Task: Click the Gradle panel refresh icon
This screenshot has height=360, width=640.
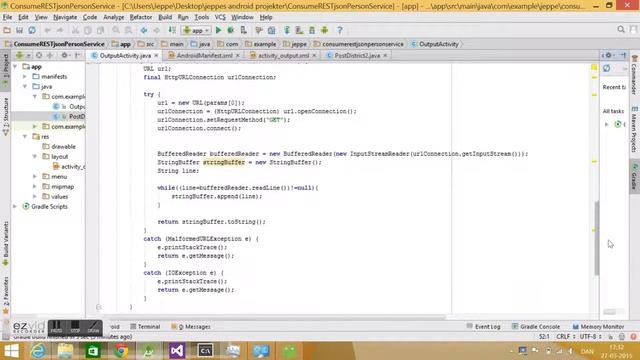Action: coord(607,69)
